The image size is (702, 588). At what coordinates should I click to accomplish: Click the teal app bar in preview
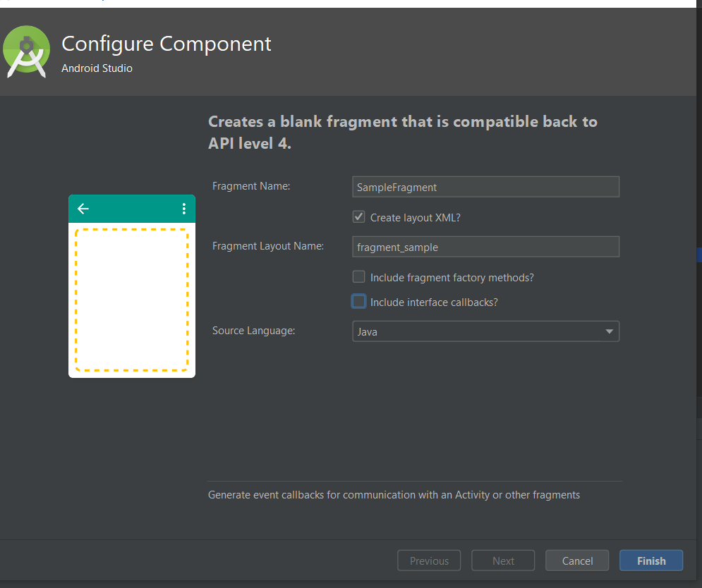(x=132, y=209)
